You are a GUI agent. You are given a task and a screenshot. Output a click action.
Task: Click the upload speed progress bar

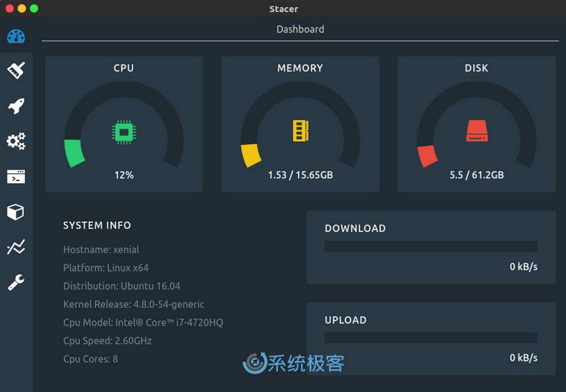(430, 338)
